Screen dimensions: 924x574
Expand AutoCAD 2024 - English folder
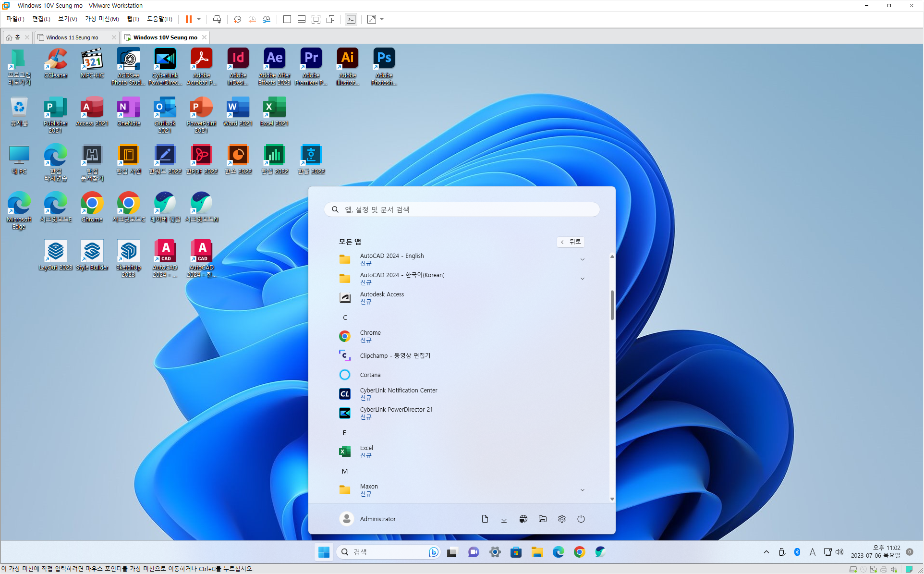click(582, 259)
